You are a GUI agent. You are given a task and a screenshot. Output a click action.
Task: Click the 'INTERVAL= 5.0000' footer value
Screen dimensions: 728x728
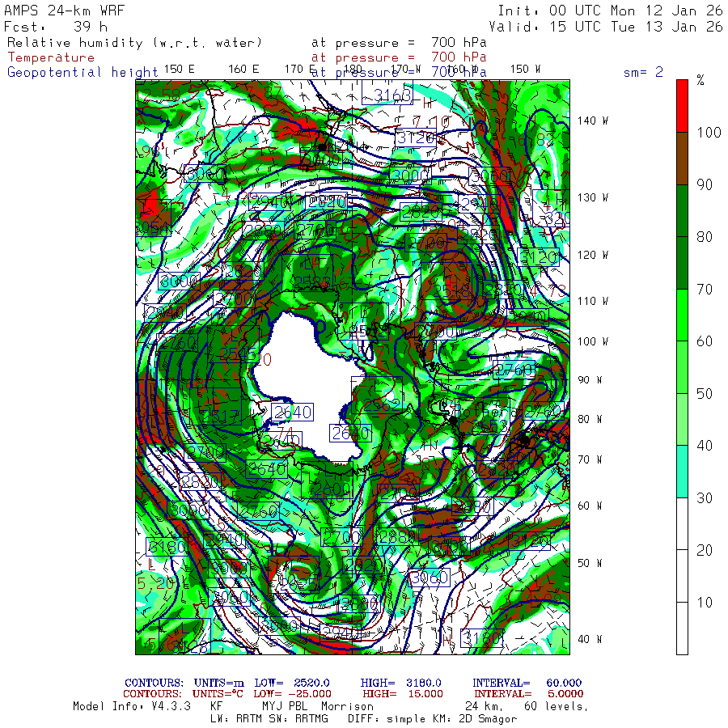[529, 694]
